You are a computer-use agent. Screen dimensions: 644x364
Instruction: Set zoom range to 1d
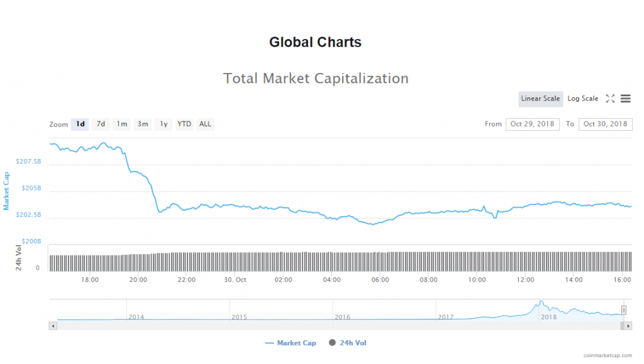pos(80,124)
